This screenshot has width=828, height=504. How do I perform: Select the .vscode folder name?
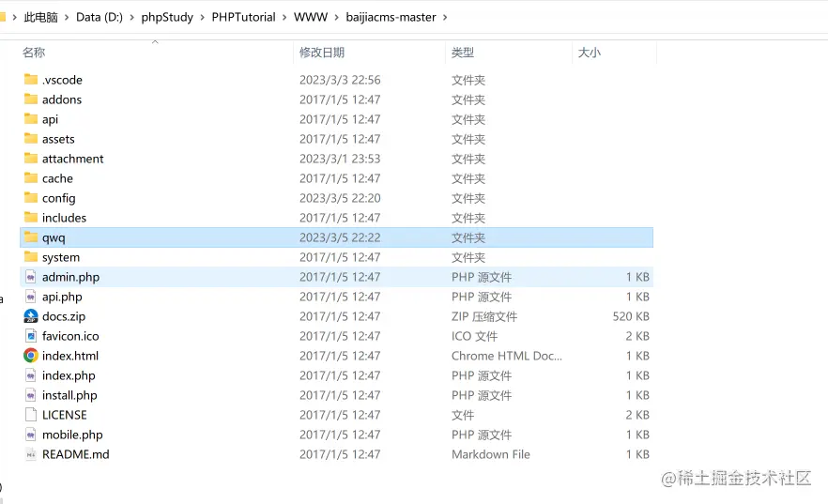click(62, 80)
